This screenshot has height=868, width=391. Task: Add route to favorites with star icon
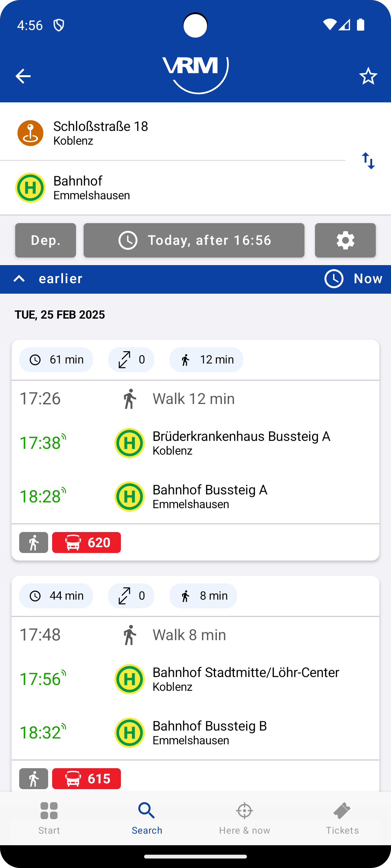coord(368,76)
